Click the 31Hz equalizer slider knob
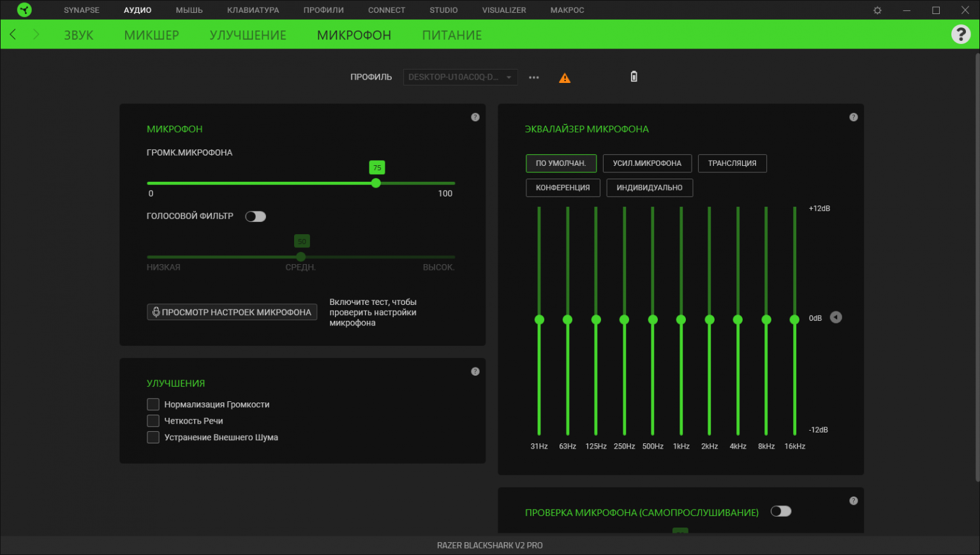 coord(539,320)
